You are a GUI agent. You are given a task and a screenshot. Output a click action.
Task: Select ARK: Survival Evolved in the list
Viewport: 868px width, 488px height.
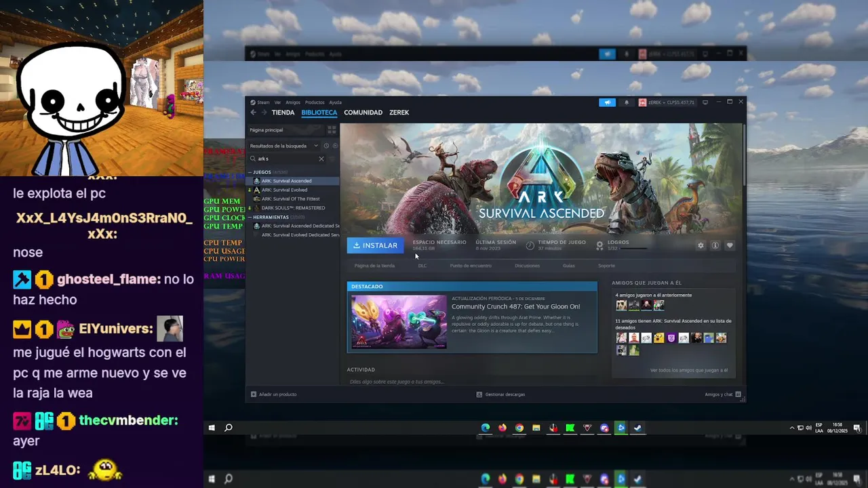pyautogui.click(x=292, y=190)
